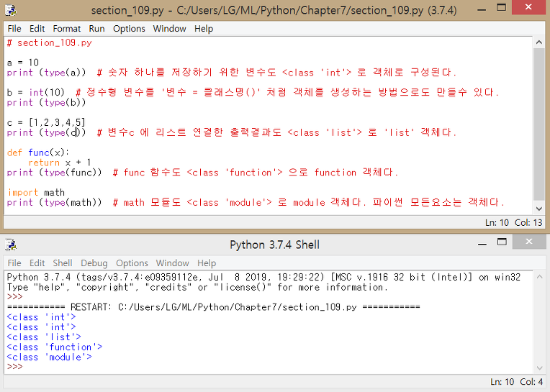Click the 'c = [1,2,3,4,5]' line
550x392 pixels.
(46, 122)
